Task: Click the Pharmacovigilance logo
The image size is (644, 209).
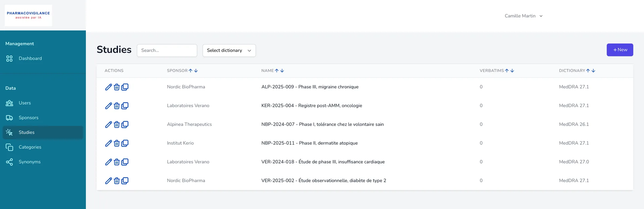Action: [x=29, y=15]
